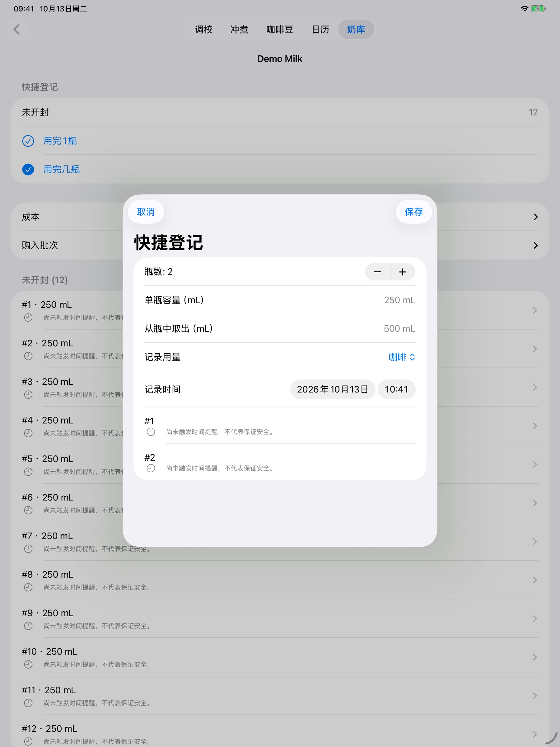Click clock icon on #9 · 250 mL row
The image size is (560, 747).
click(x=28, y=626)
